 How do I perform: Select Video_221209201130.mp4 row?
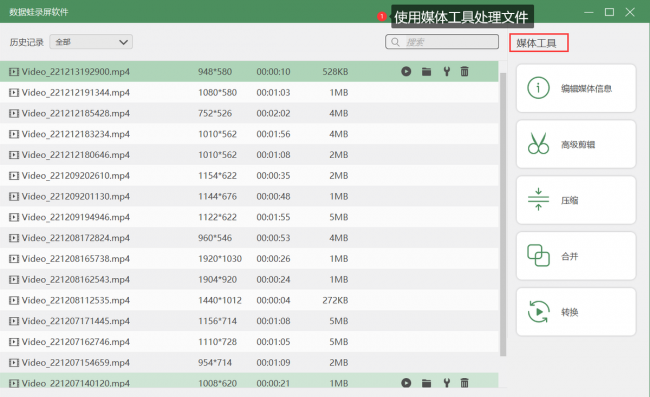[249, 196]
